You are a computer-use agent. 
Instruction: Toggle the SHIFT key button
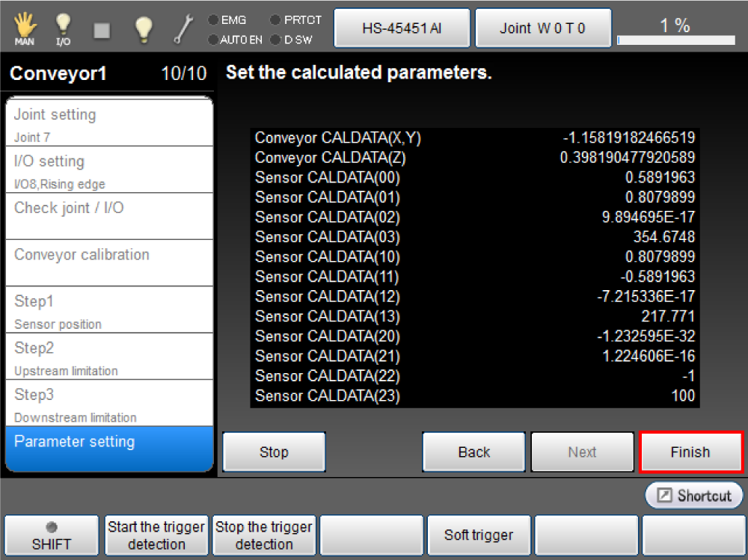click(51, 535)
